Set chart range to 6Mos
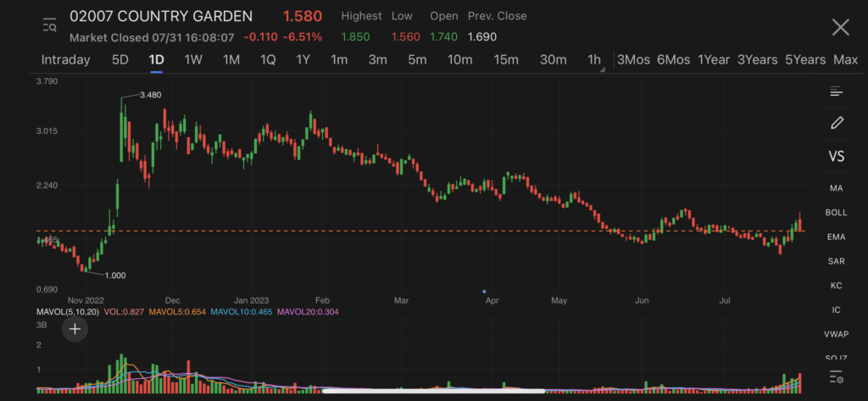Image resolution: width=868 pixels, height=401 pixels. (x=674, y=60)
